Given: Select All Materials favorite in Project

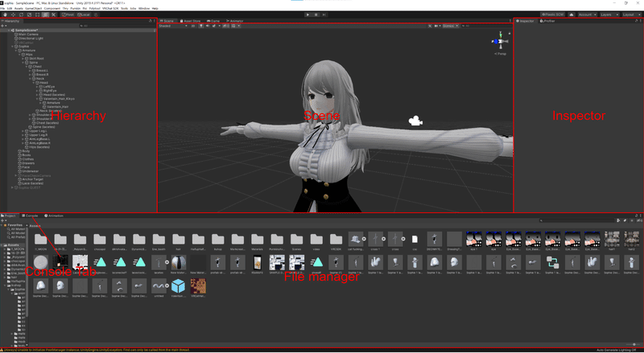Looking at the screenshot, I should [18, 229].
